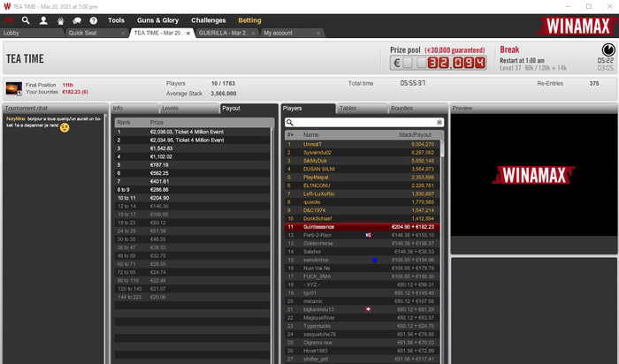Click the blue dot beside samolinhos

click(x=374, y=261)
